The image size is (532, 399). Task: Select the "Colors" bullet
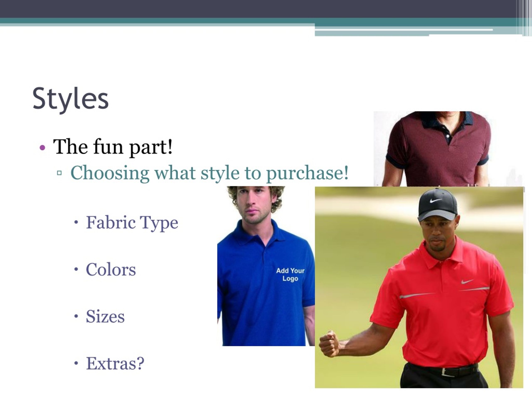[111, 270]
